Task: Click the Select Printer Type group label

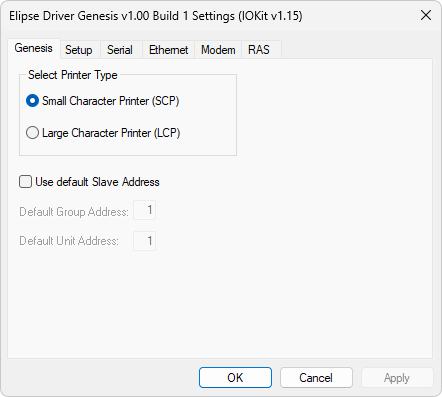Action: pos(73,75)
